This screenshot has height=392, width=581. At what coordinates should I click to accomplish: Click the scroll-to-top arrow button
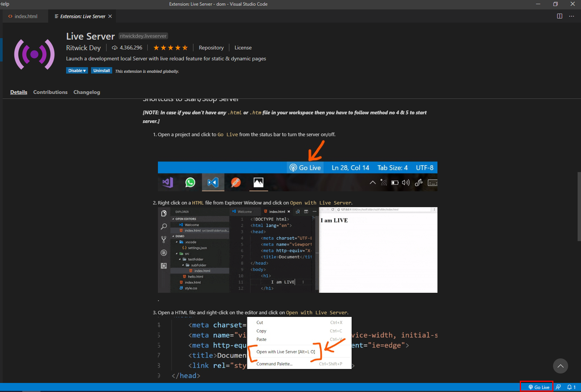(561, 366)
